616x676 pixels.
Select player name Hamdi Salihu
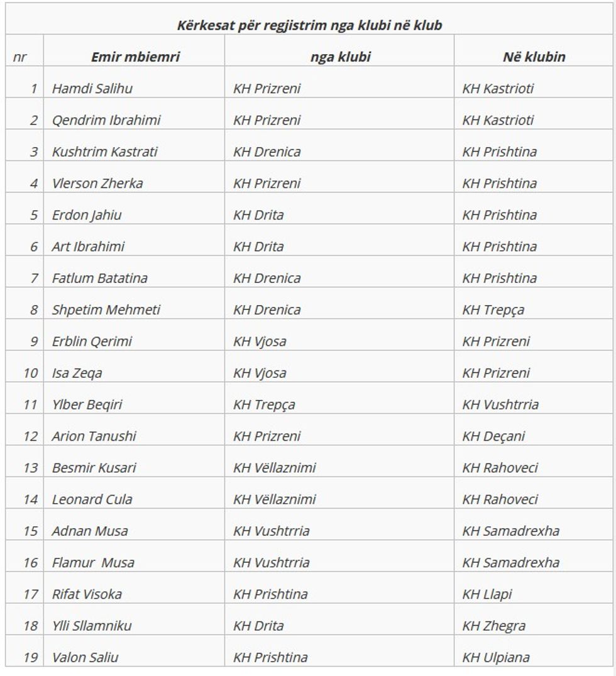click(92, 89)
